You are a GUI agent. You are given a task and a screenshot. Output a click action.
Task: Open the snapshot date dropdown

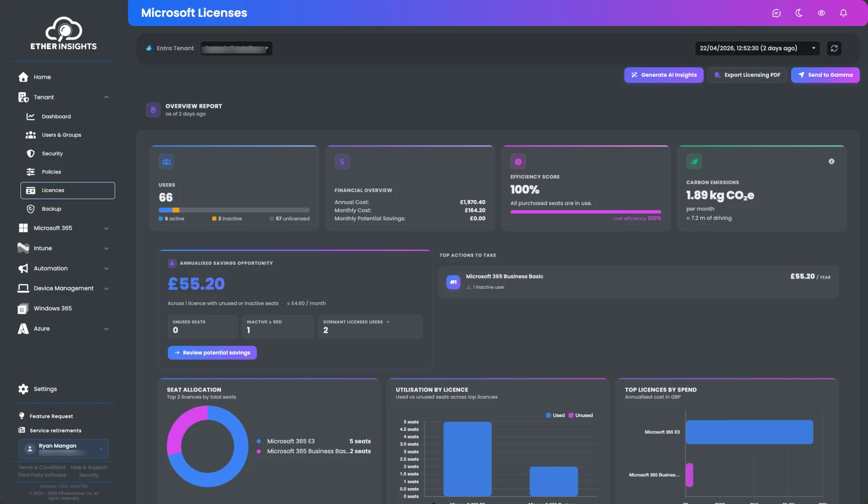tap(758, 49)
